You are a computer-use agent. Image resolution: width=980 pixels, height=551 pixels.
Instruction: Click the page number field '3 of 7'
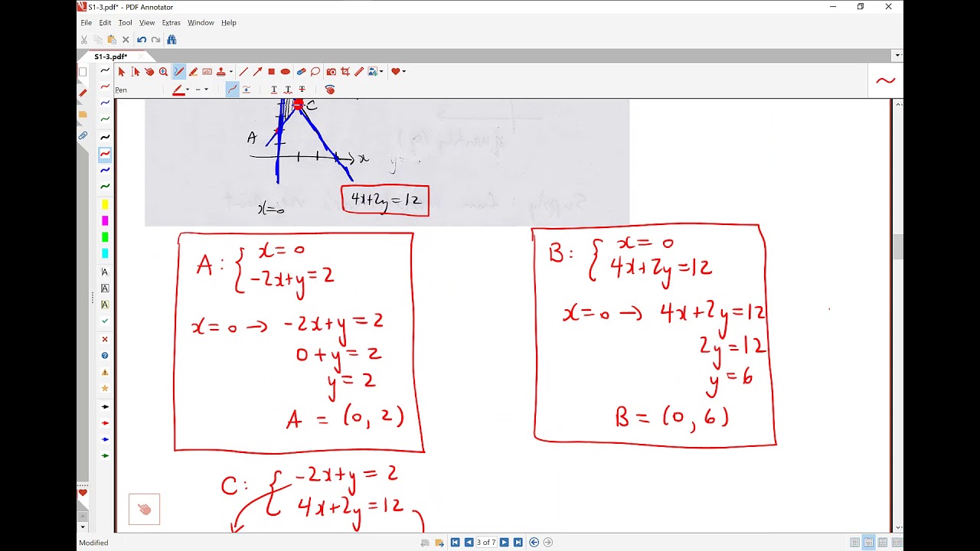click(486, 543)
